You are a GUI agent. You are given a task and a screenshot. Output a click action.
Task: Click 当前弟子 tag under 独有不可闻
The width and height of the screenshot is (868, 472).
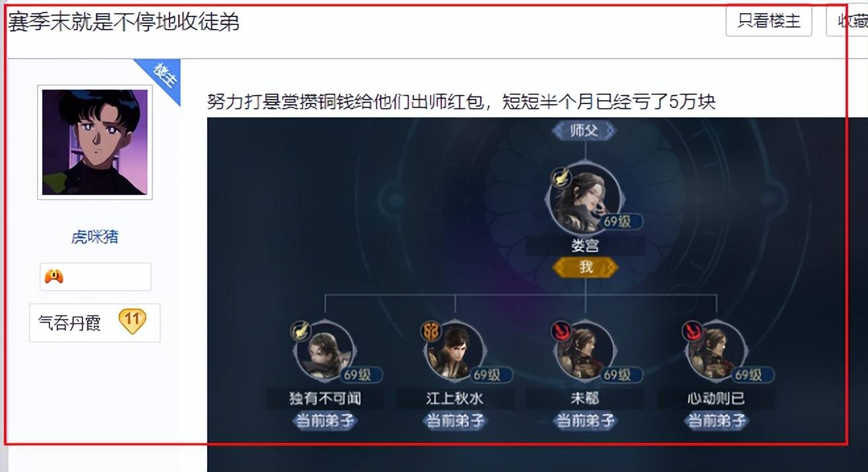pos(325,421)
